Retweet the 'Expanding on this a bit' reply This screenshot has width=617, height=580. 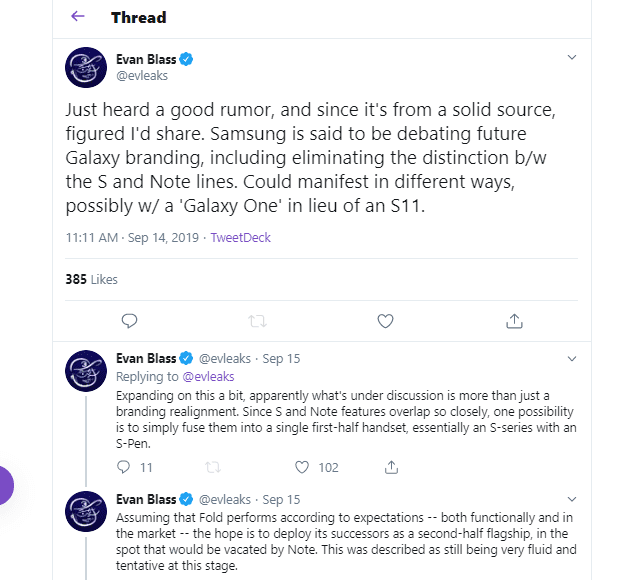[213, 467]
